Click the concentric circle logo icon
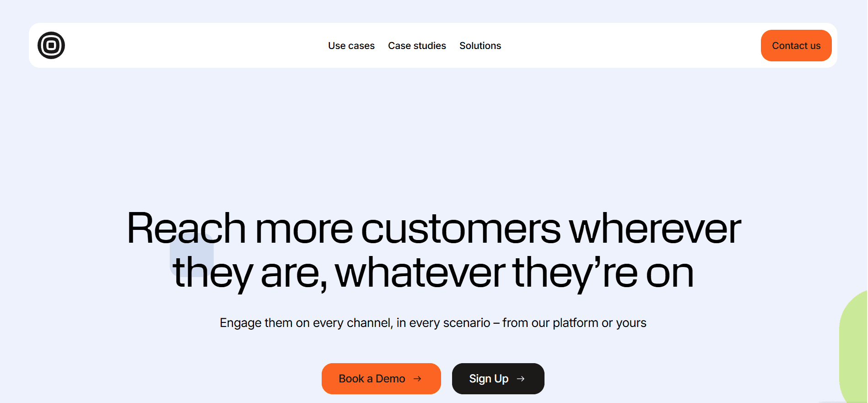The height and width of the screenshot is (403, 868). tap(51, 45)
